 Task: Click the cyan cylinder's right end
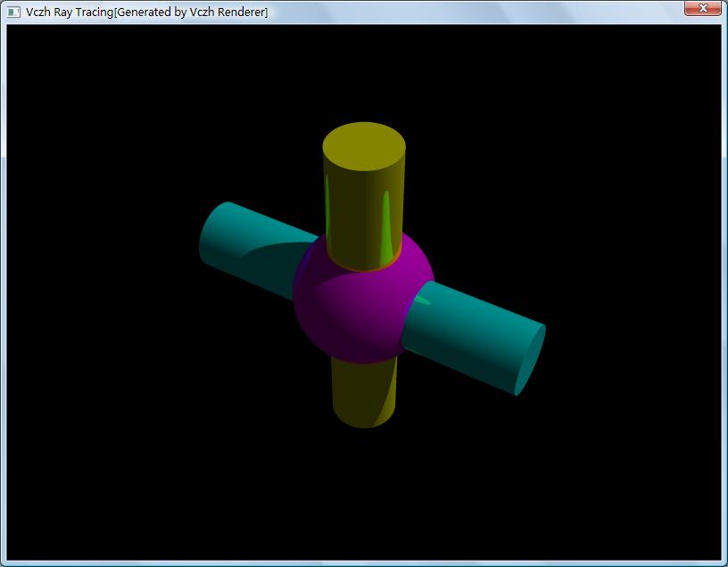(531, 360)
